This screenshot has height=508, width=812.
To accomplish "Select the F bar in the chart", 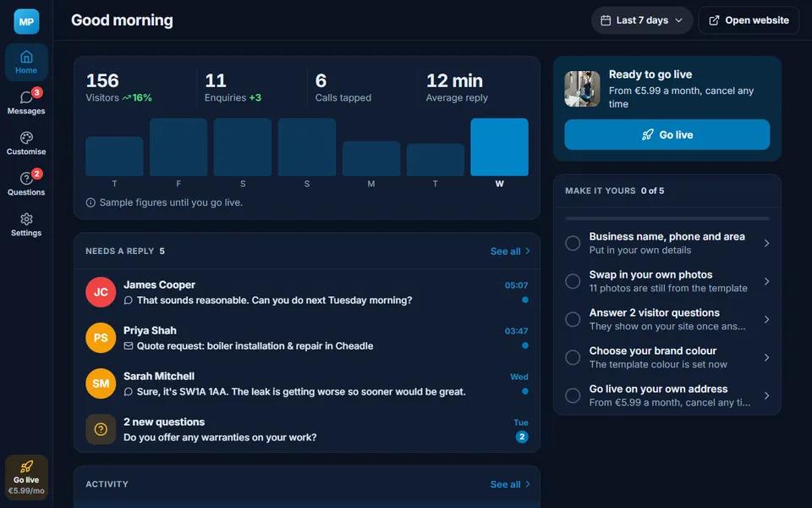I will (178, 147).
